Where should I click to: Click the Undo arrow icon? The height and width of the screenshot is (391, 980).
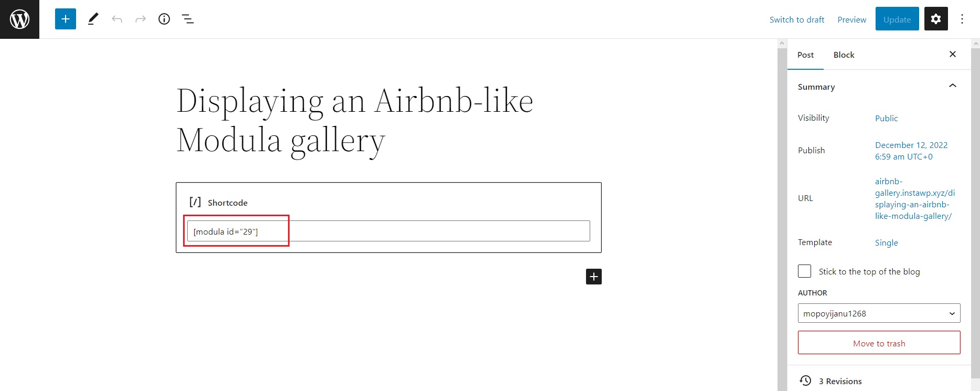(117, 19)
